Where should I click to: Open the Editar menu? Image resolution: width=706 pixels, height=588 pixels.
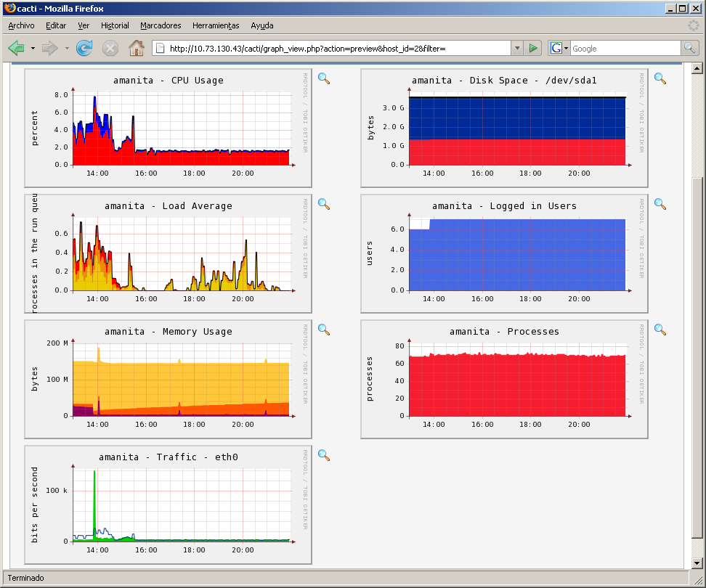tap(56, 25)
